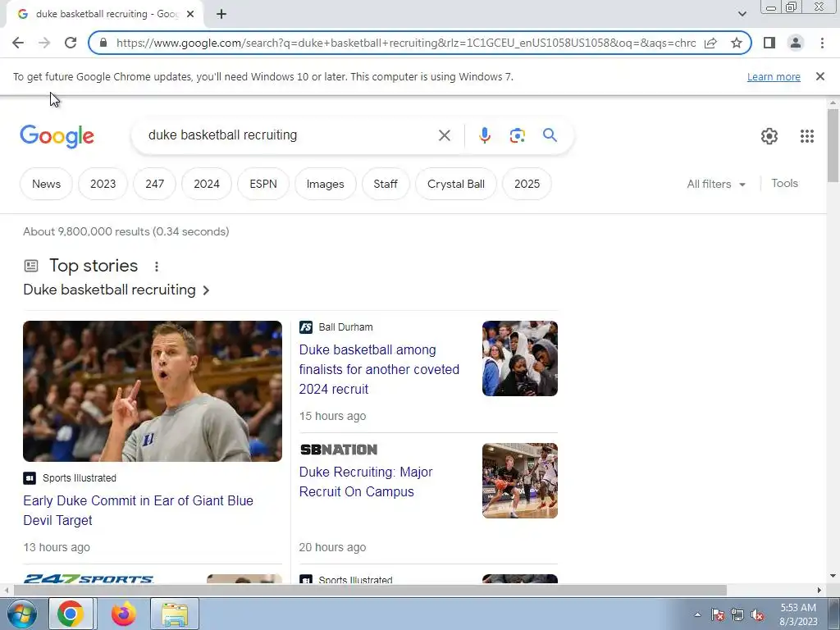Show hidden system tray icons

697,614
